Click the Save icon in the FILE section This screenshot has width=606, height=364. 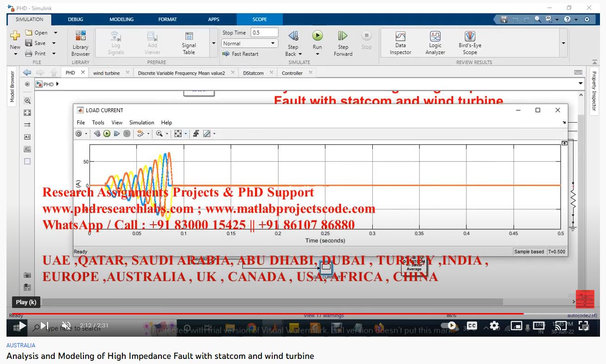29,43
